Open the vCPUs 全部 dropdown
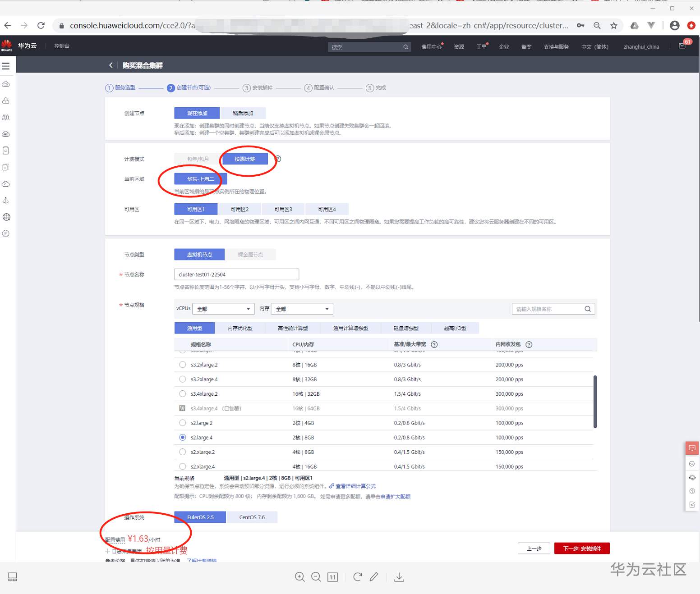The image size is (700, 594). [223, 309]
